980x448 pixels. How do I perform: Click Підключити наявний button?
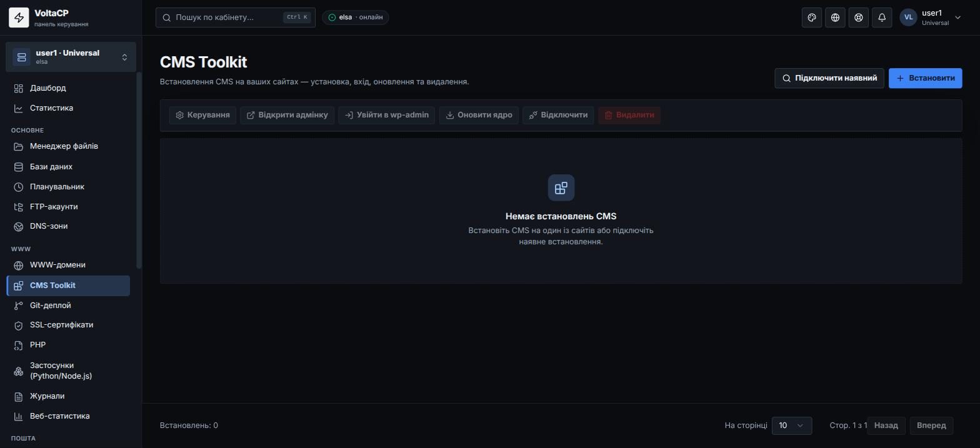(829, 78)
